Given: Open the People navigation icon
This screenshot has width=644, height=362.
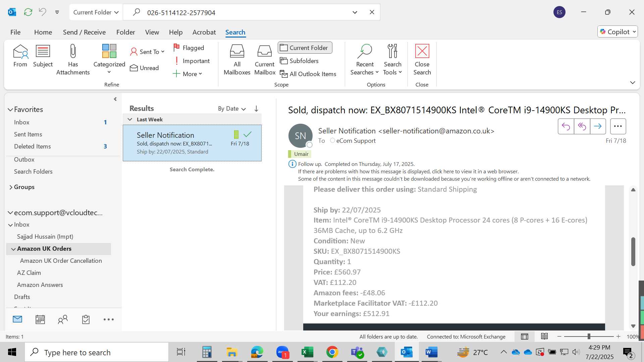Looking at the screenshot, I should tap(63, 319).
